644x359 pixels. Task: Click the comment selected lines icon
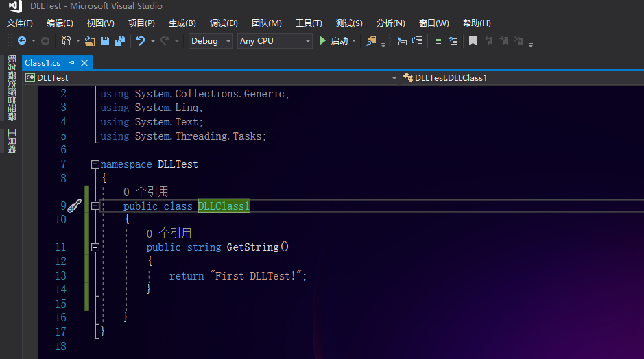pyautogui.click(x=438, y=40)
